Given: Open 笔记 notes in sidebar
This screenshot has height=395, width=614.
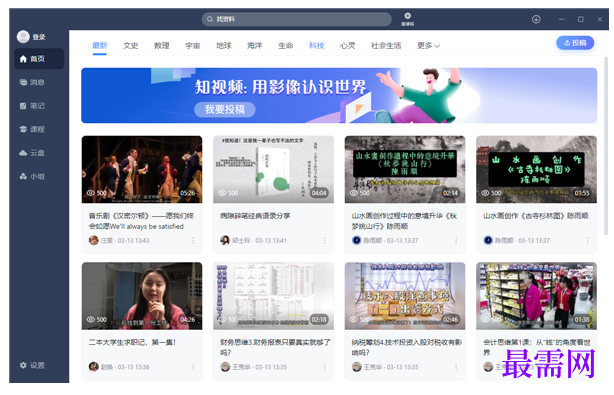Looking at the screenshot, I should tap(32, 106).
